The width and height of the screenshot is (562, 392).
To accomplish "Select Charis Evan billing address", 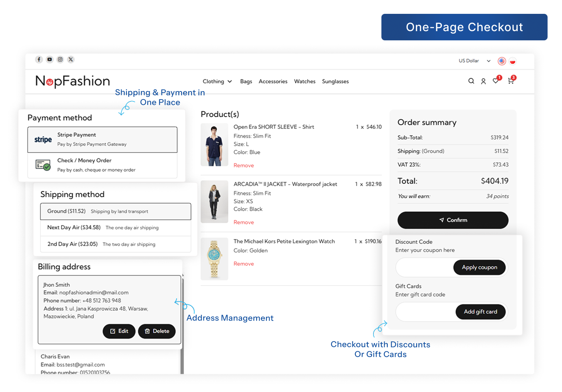I will tap(107, 361).
